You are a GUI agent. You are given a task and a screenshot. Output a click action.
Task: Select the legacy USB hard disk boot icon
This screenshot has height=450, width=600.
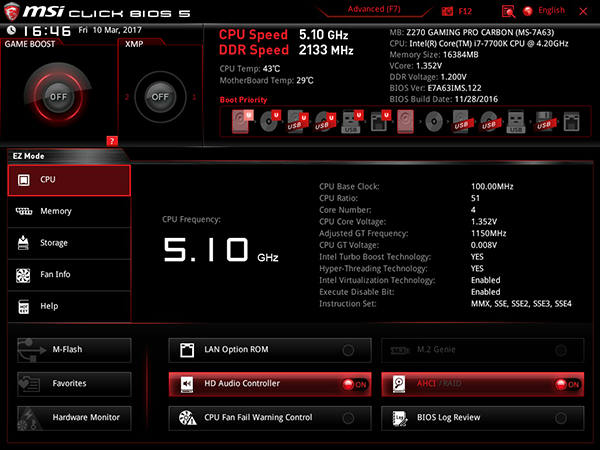pos(461,122)
